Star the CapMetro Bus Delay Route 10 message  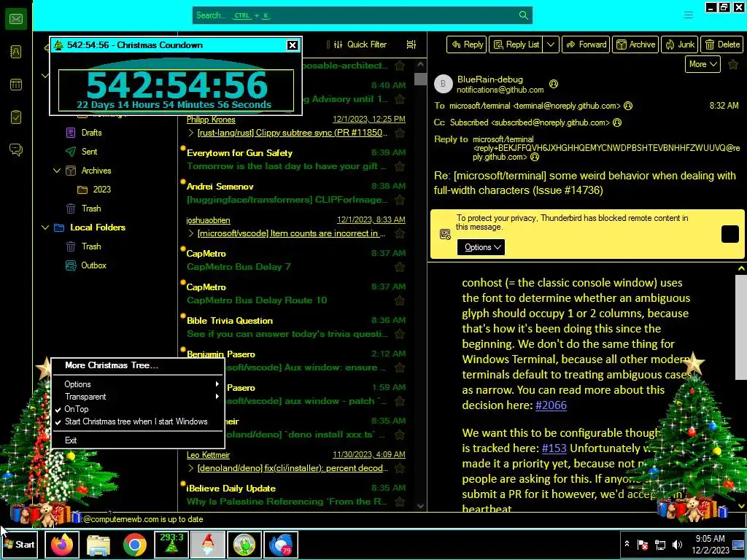399,300
